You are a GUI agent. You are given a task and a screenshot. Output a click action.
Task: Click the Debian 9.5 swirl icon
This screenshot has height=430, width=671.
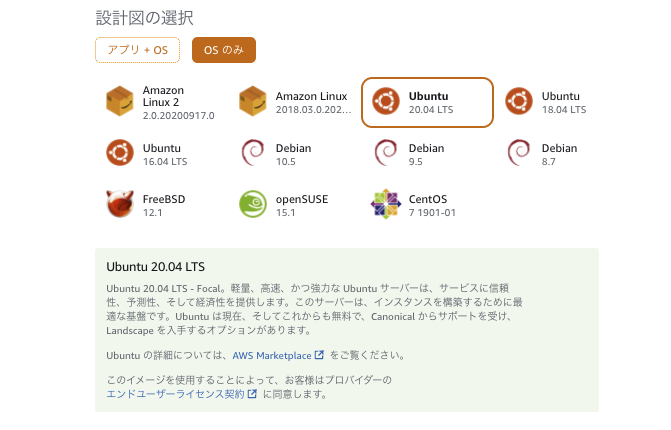(386, 154)
